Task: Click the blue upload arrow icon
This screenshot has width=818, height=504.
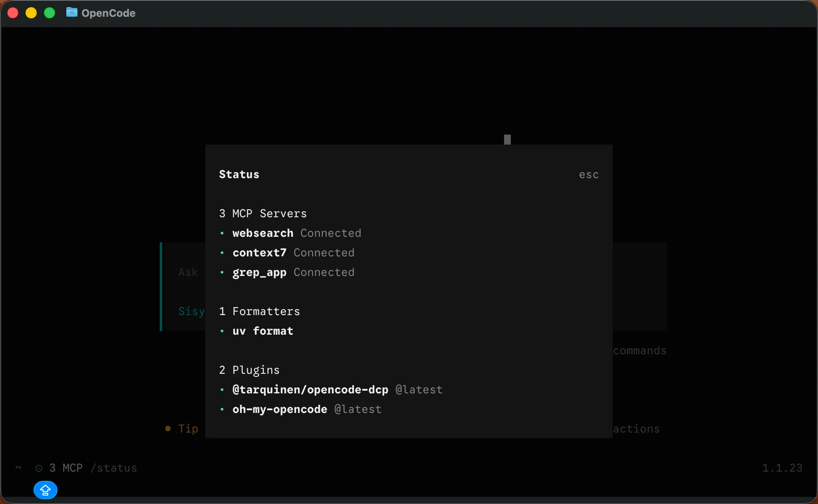Action: coord(45,490)
